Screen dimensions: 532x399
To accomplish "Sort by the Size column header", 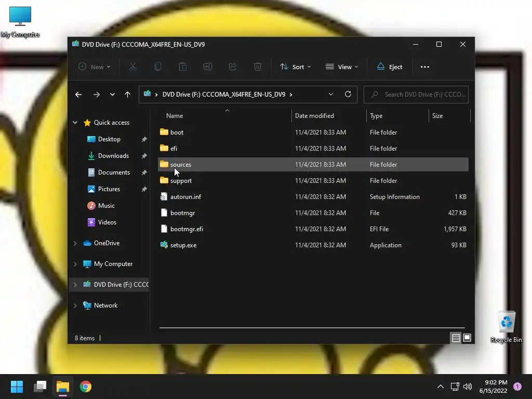I will (x=437, y=116).
